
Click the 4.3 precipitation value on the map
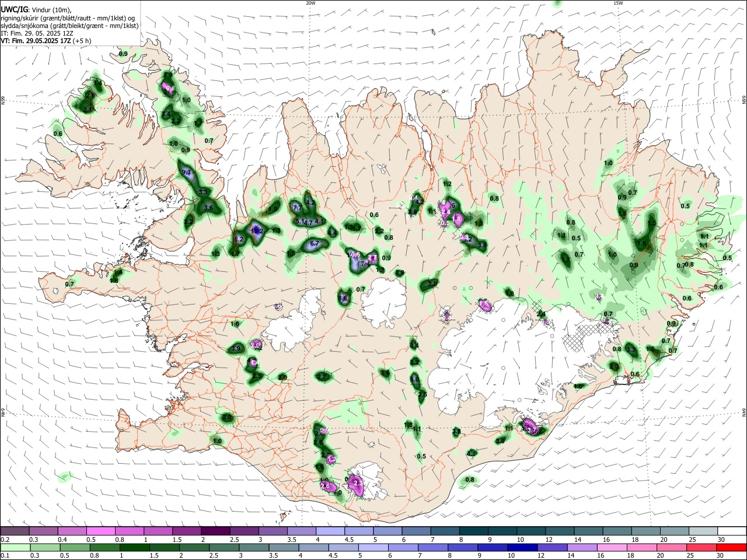[x=472, y=453]
